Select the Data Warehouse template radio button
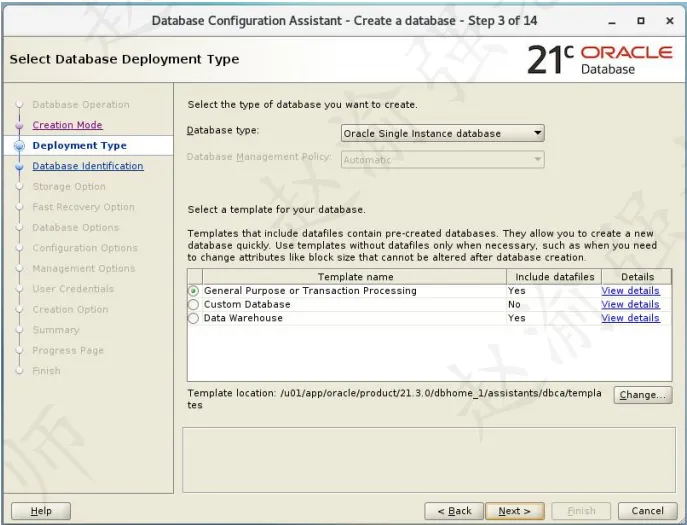The width and height of the screenshot is (687, 525). tap(193, 318)
